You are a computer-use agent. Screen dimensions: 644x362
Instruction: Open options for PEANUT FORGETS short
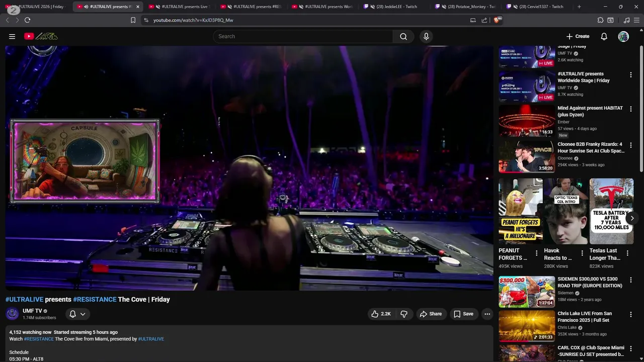[x=536, y=253]
